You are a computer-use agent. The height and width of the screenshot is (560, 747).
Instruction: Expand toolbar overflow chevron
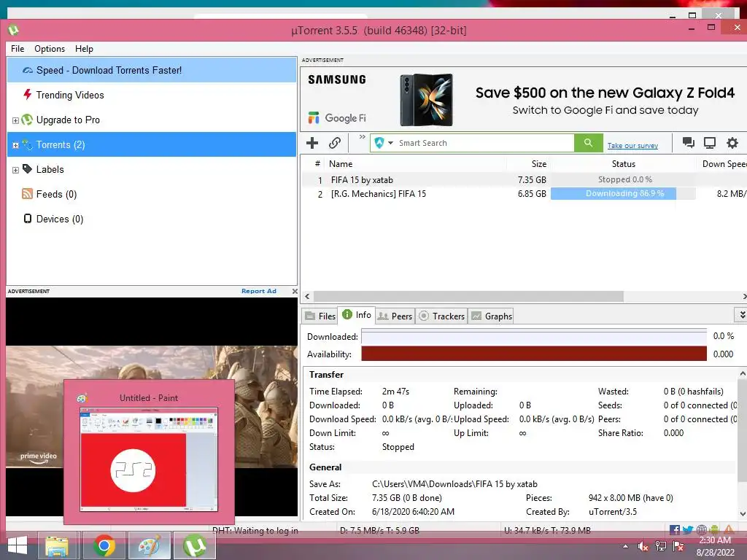362,137
